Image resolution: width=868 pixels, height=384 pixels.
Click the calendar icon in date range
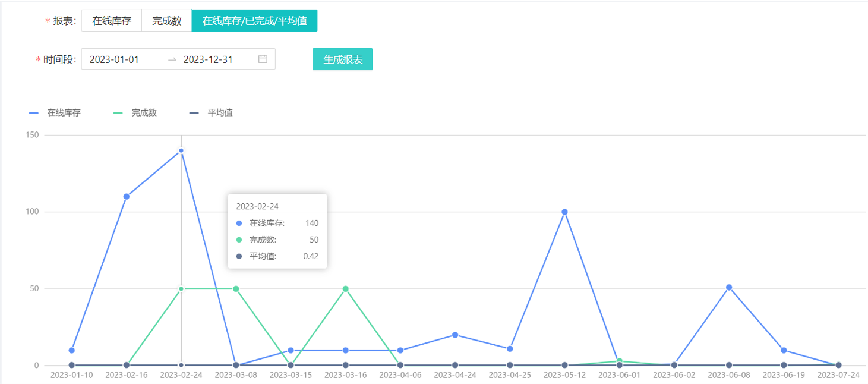point(263,59)
